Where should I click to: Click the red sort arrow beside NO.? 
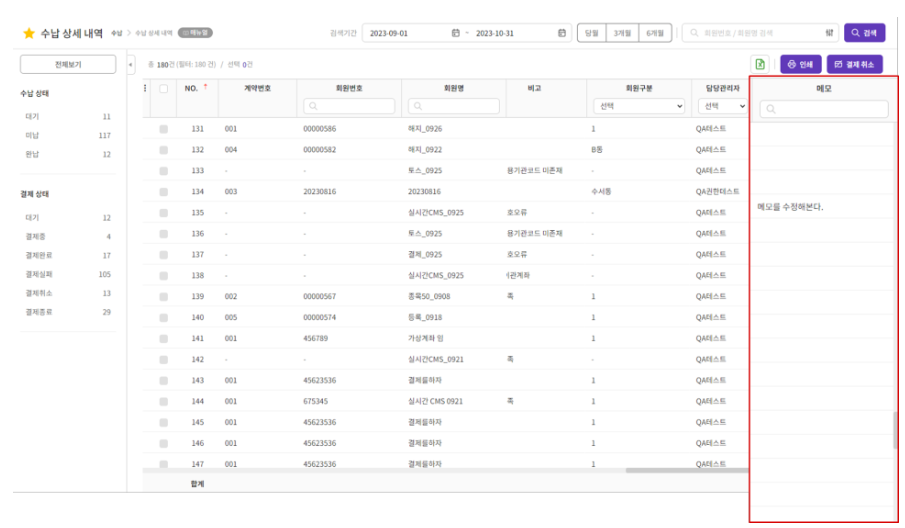pyautogui.click(x=205, y=87)
